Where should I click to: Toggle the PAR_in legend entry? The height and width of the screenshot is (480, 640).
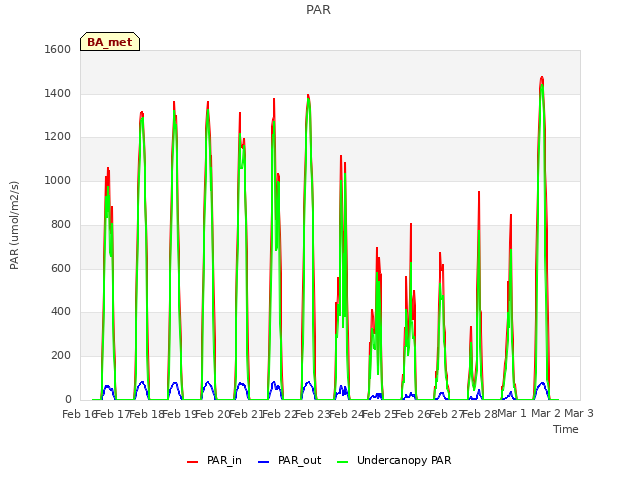pos(214,460)
